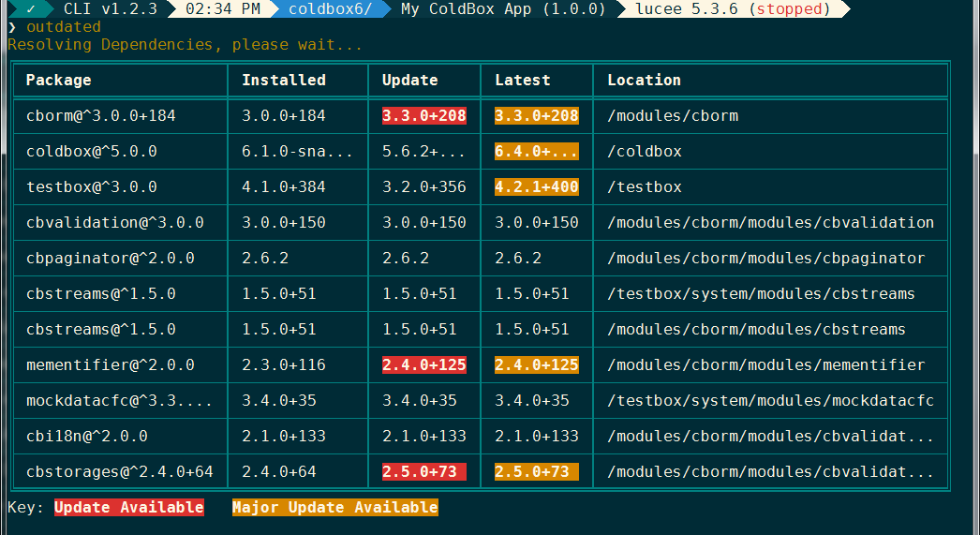Viewport: 980px width, 535px height.
Task: Click the Installed column header
Action: click(x=284, y=81)
